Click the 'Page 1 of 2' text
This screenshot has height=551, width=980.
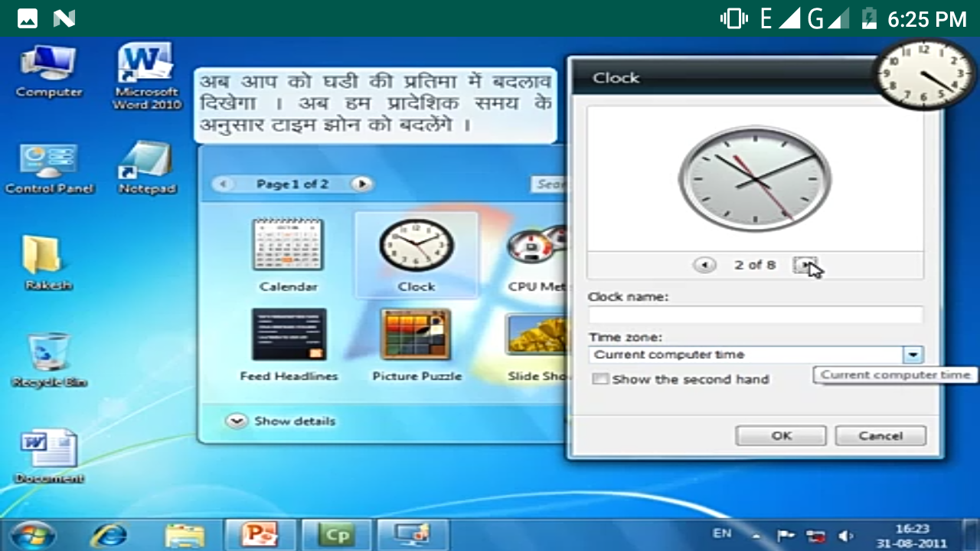tap(292, 184)
